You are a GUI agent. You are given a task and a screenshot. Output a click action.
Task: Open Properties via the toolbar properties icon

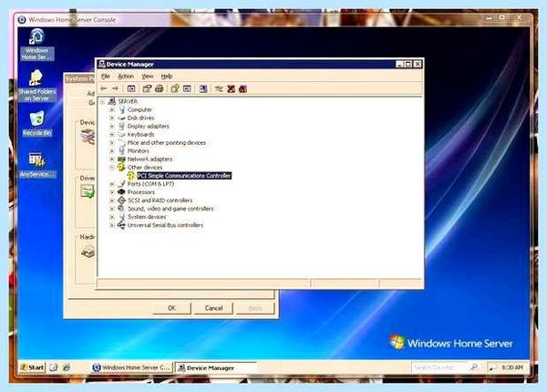pos(147,88)
